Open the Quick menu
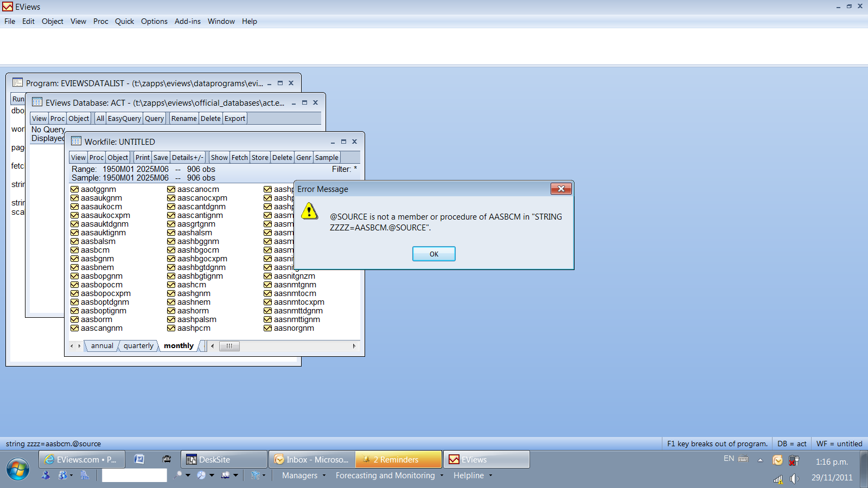868x488 pixels. tap(124, 21)
